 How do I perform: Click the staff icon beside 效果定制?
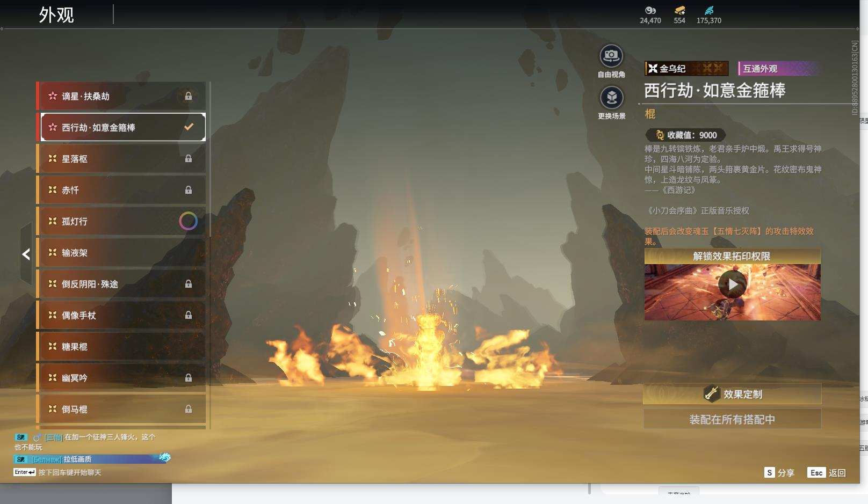712,393
